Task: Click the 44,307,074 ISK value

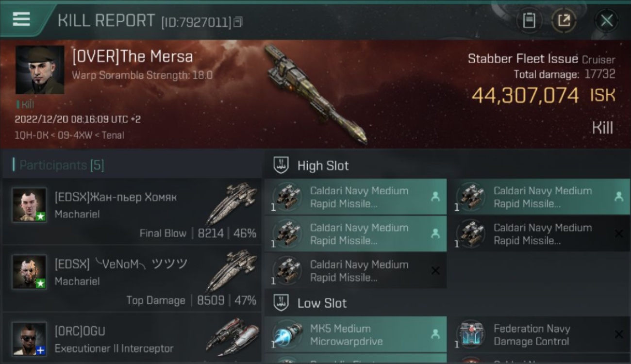Action: pos(525,96)
